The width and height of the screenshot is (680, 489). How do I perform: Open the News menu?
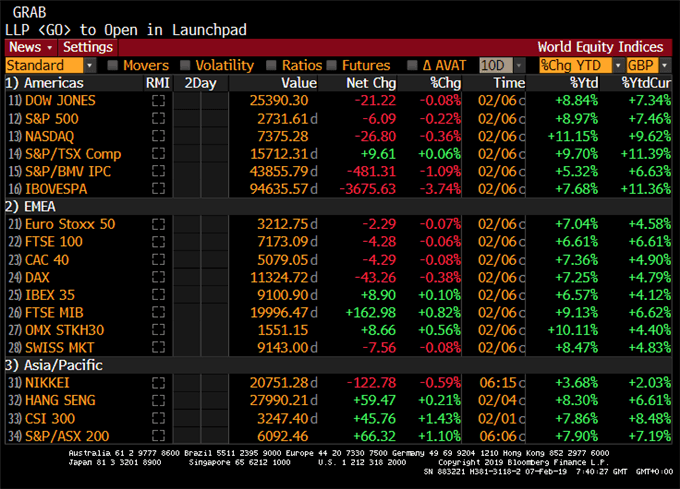[x=31, y=47]
